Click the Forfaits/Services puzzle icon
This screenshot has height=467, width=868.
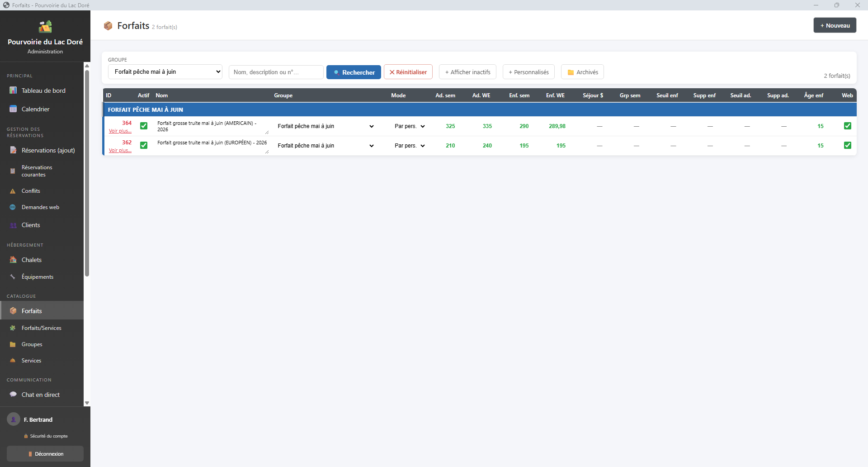tap(13, 328)
